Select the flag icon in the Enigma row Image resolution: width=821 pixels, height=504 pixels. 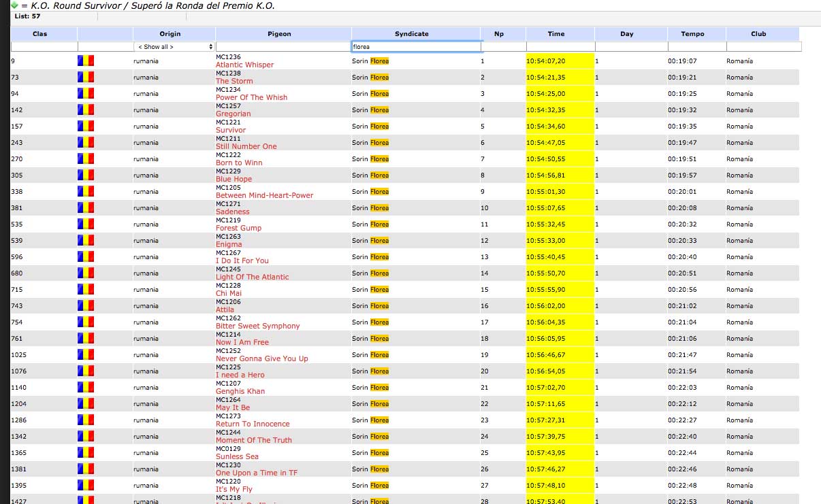click(86, 240)
